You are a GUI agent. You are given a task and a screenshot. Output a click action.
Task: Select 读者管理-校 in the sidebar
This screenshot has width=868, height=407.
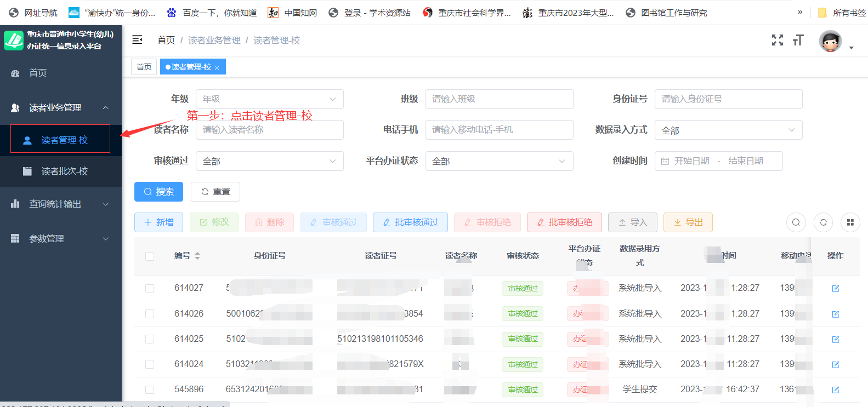60,139
